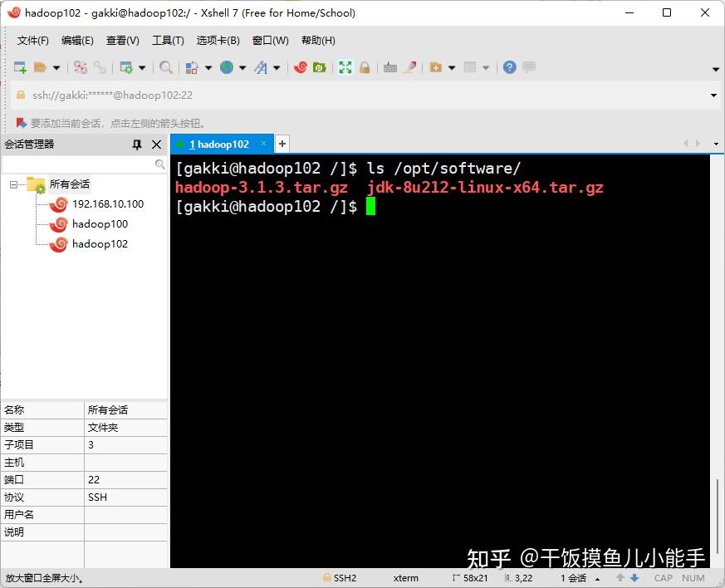Viewport: 725px width, 588px height.
Task: Launch the Xftp file transfer icon
Action: pos(317,67)
